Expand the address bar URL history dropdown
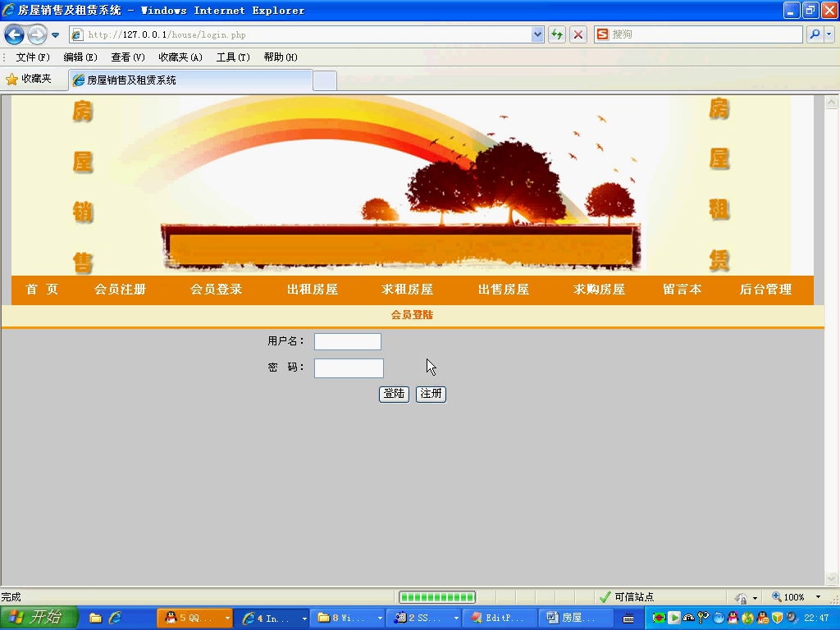The height and width of the screenshot is (630, 840). [537, 34]
